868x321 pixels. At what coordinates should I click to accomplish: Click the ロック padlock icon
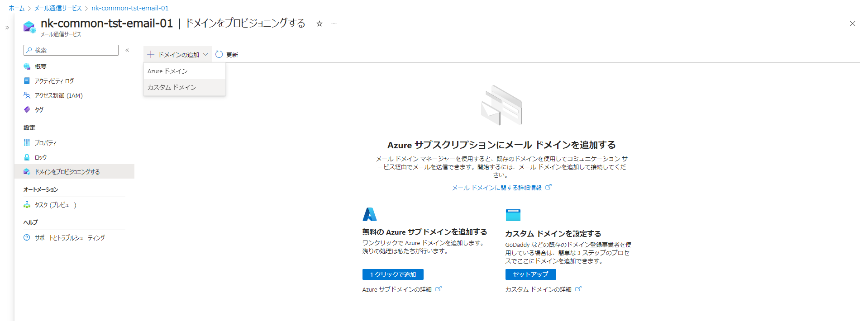coord(27,157)
